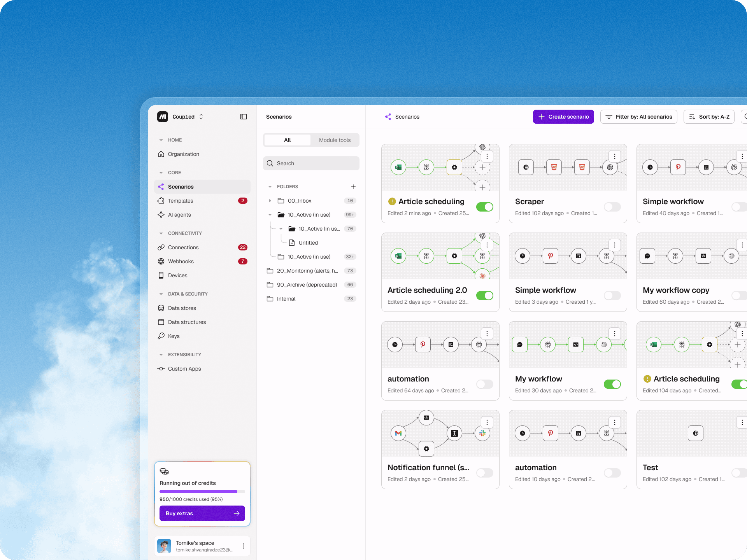Open three-dot menu on Scraper card
The image size is (747, 560).
(614, 156)
